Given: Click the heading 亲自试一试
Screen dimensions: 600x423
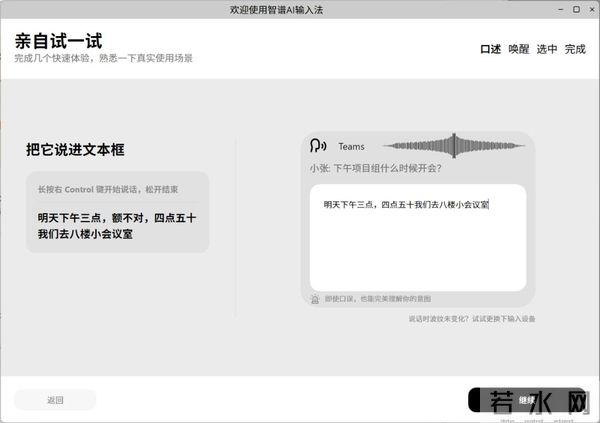Looking at the screenshot, I should coord(59,41).
